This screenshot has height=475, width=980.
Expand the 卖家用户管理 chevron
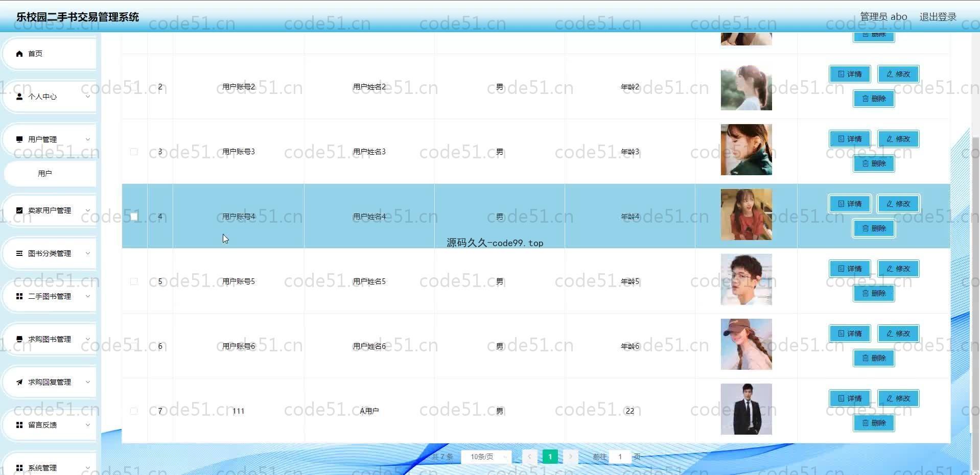coord(87,210)
